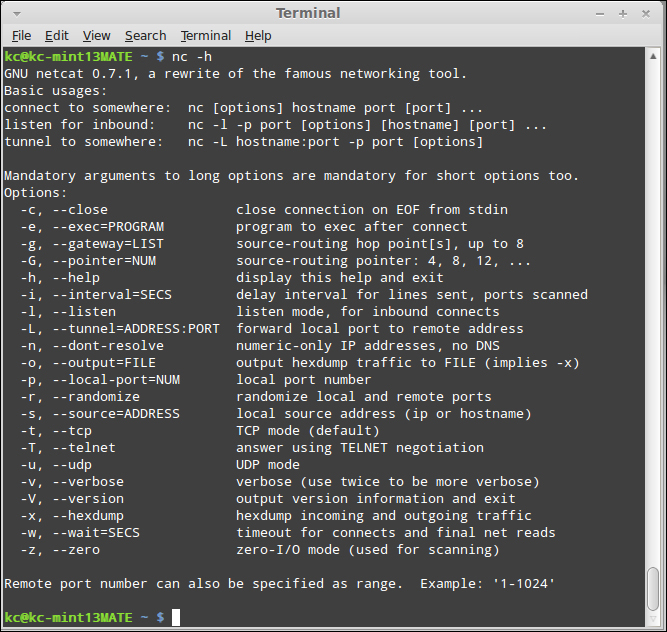
Task: Click 'display this help and exit' description
Action: click(x=339, y=278)
